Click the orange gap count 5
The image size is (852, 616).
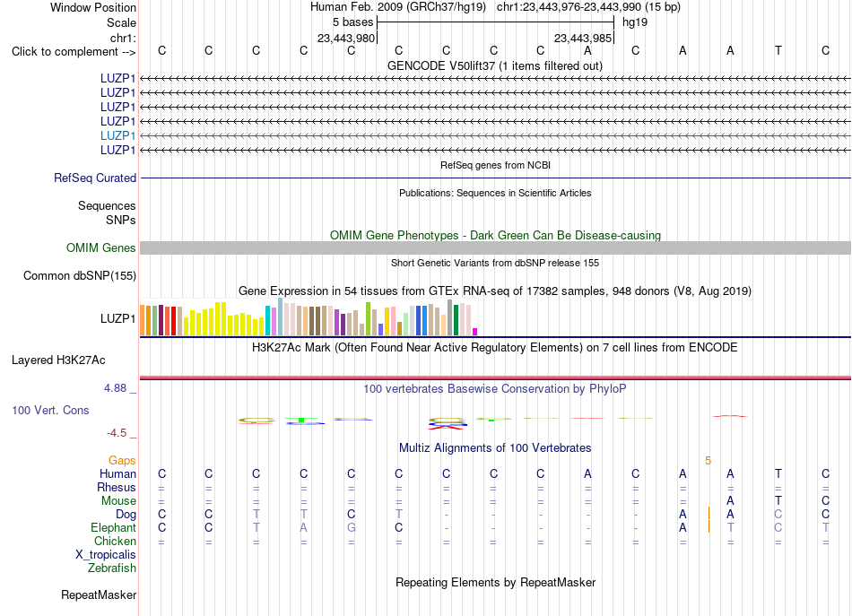click(x=708, y=461)
